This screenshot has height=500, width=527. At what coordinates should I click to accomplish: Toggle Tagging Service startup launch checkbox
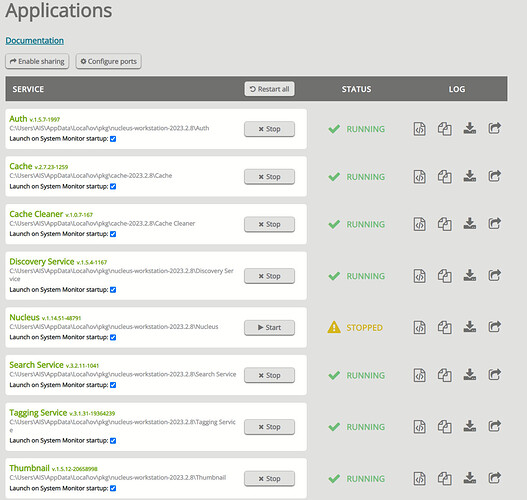coord(113,441)
